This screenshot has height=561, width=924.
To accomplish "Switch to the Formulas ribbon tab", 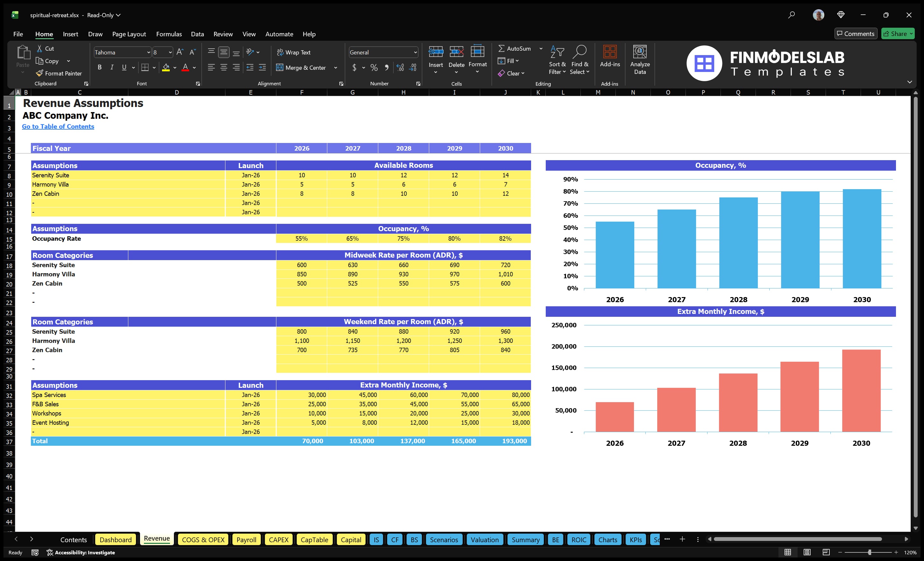I will pyautogui.click(x=169, y=34).
